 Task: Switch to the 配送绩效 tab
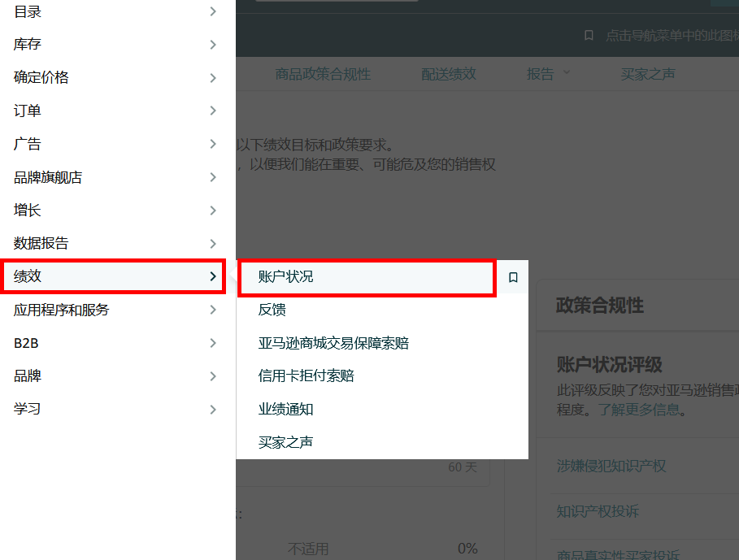(x=448, y=73)
